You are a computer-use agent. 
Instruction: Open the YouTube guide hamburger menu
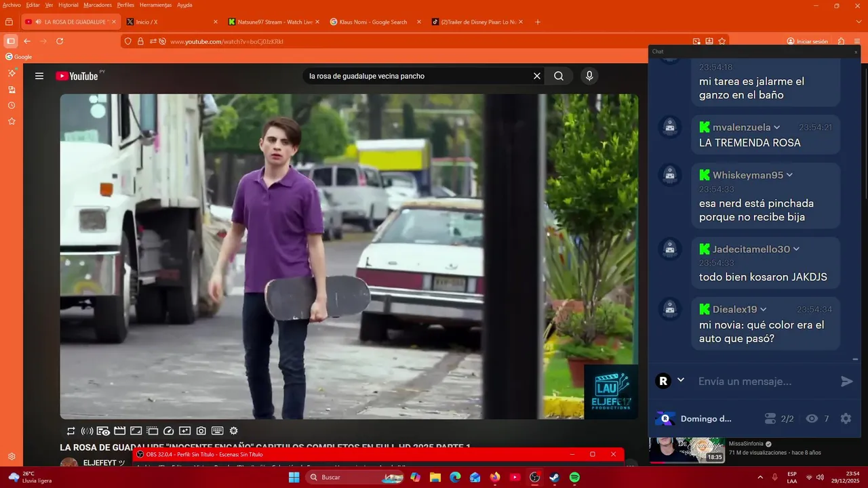39,76
